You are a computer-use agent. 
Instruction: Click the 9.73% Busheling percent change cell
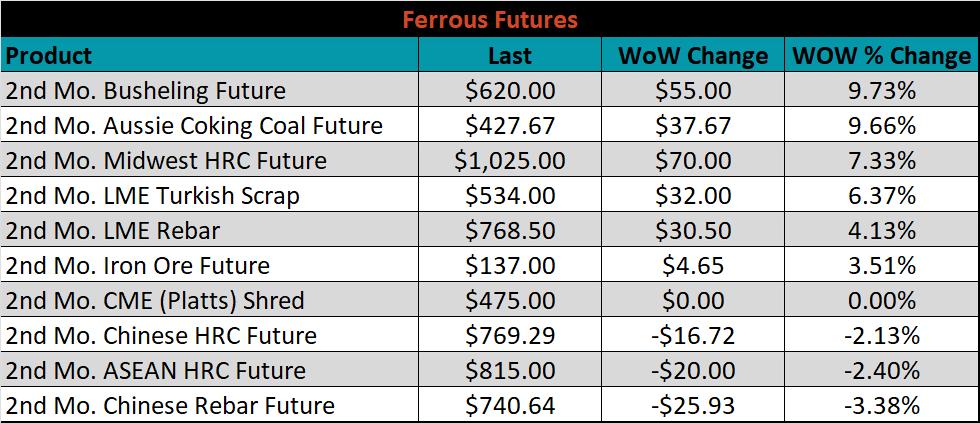(x=882, y=89)
